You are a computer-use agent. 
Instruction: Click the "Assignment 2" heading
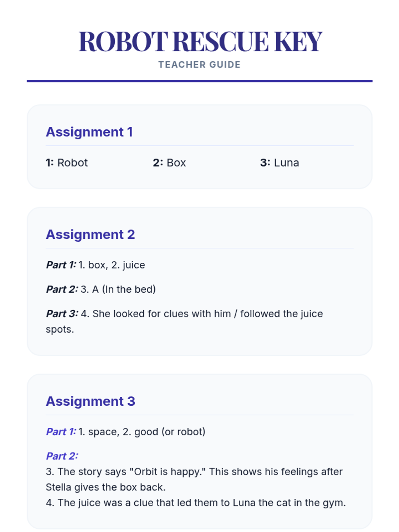(90, 234)
